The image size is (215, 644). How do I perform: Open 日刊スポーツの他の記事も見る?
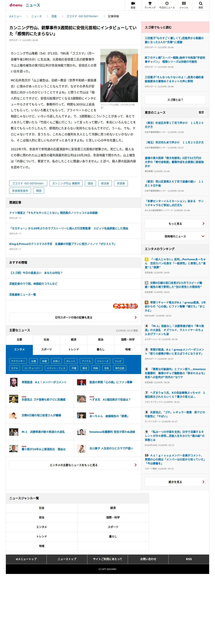pos(74,317)
